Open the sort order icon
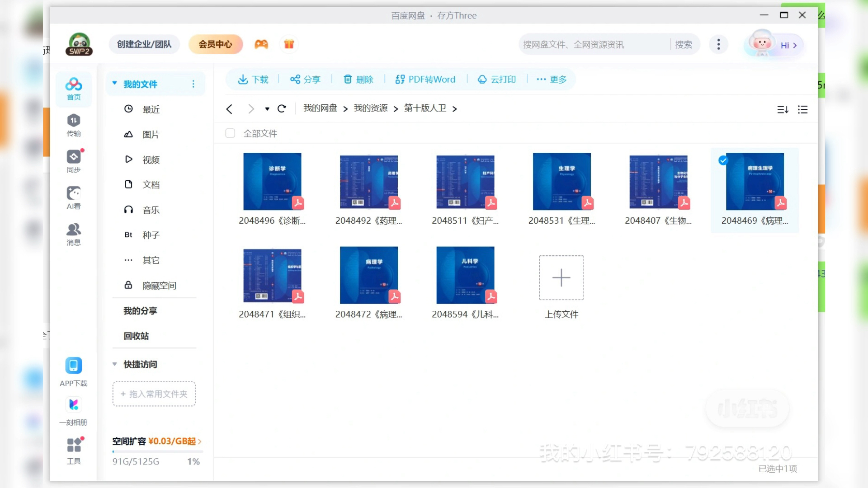 [x=783, y=109]
